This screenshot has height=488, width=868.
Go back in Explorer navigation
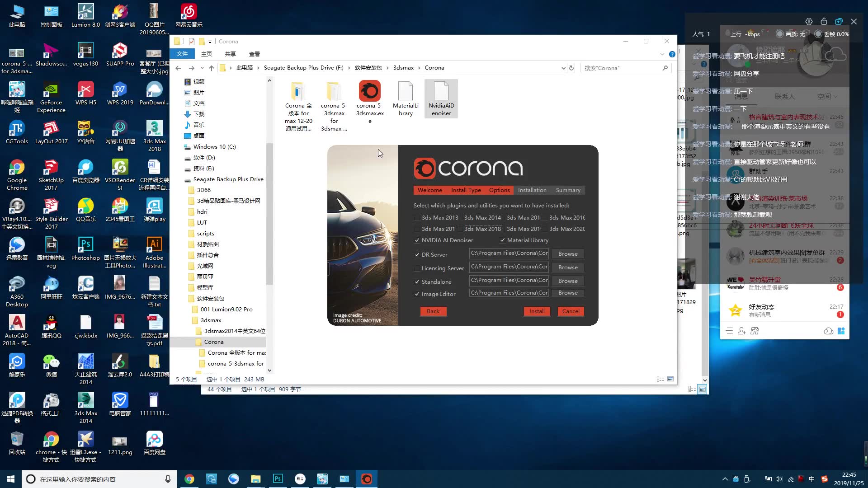coord(178,68)
